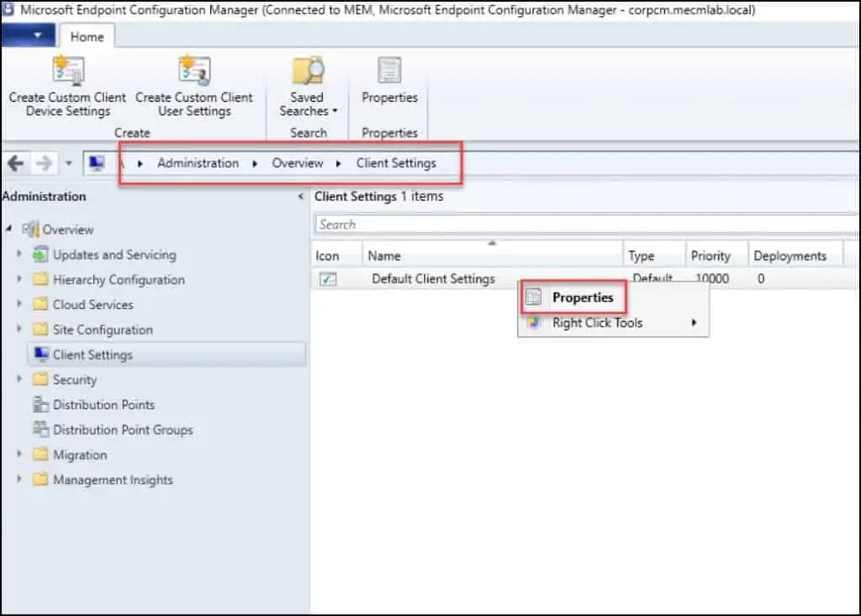861x616 pixels.
Task: Expand the Updates and Servicing node
Action: click(x=19, y=254)
